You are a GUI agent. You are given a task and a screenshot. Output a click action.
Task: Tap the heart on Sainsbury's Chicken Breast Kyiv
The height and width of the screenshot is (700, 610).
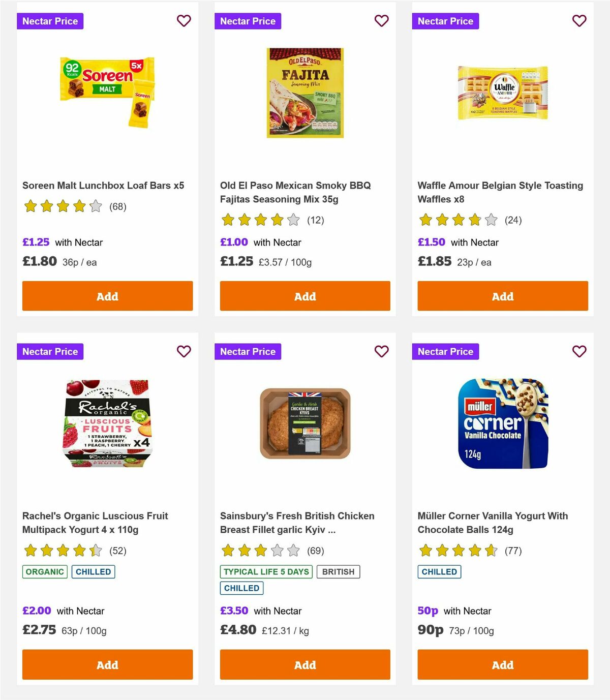tap(381, 351)
